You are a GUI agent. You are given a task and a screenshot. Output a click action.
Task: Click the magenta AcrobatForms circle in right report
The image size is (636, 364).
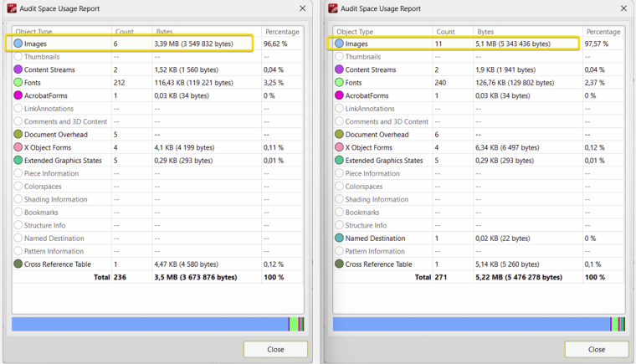click(x=339, y=95)
